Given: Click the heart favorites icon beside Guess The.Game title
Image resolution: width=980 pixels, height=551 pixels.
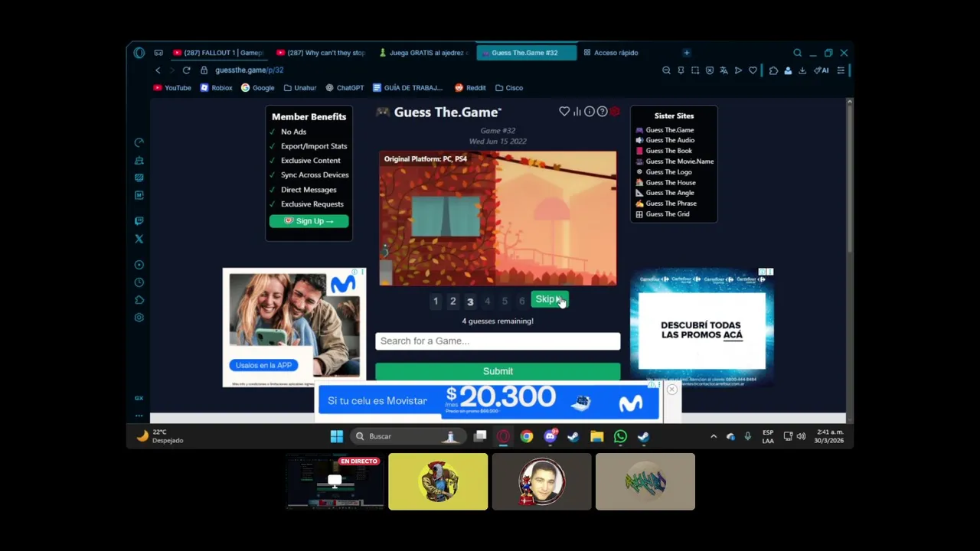Looking at the screenshot, I should tap(564, 112).
